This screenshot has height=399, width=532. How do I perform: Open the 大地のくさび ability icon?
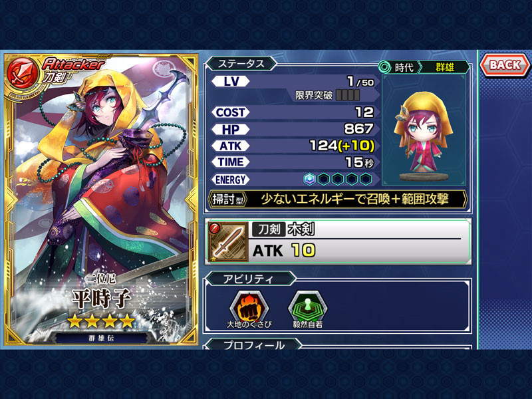click(x=249, y=308)
